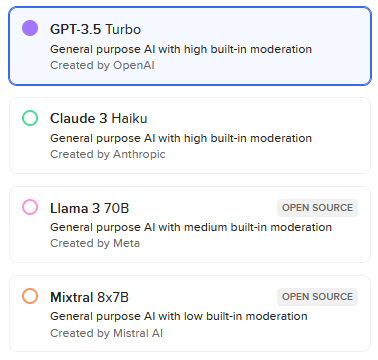The height and width of the screenshot is (360, 378).
Task: Click the low built-in moderation description
Action: (x=179, y=316)
